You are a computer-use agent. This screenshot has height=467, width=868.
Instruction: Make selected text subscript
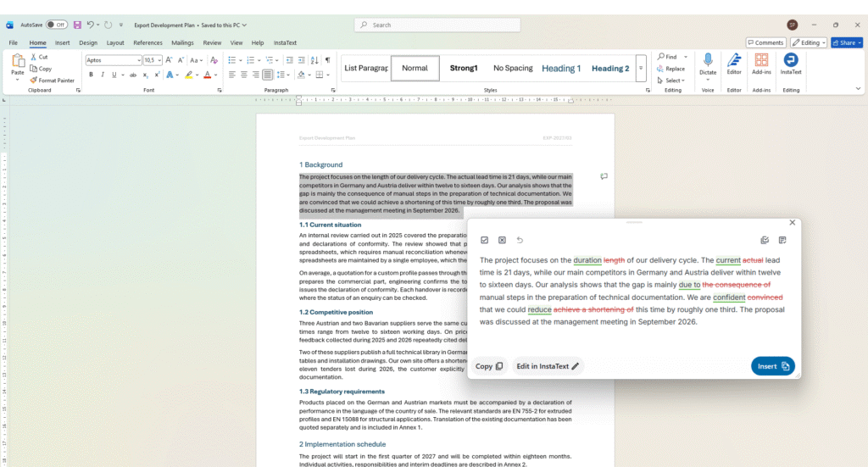tap(145, 75)
